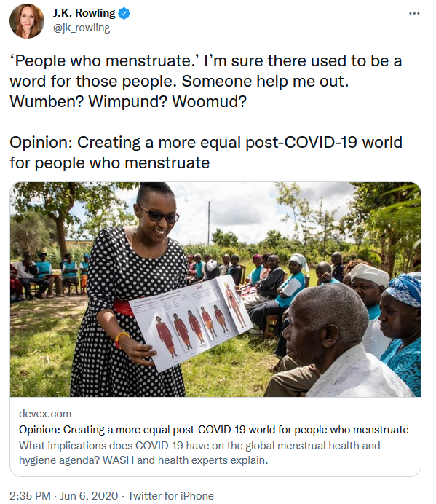Image resolution: width=436 pixels, height=504 pixels.
Task: Click the card description about WASH experts
Action: [199, 453]
